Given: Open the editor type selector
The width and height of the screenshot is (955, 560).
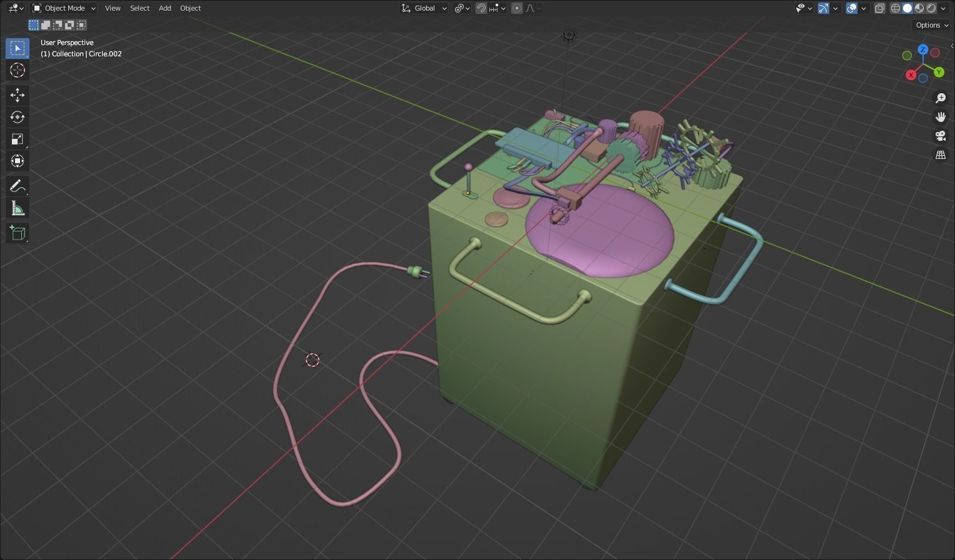Looking at the screenshot, I should (x=14, y=8).
